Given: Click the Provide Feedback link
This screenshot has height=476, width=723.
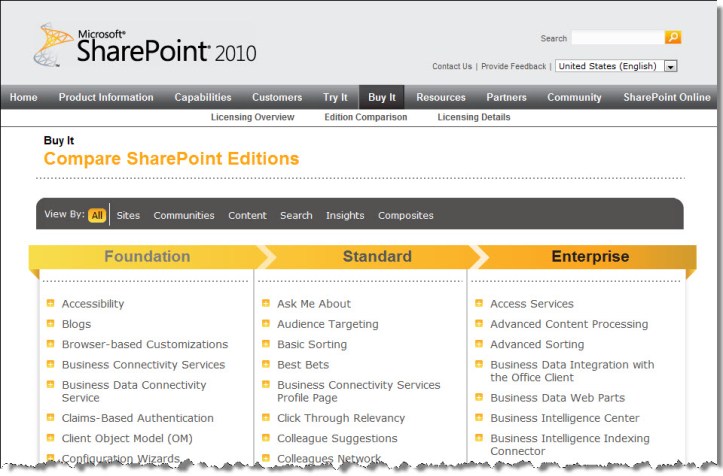Looking at the screenshot, I should pos(513,67).
